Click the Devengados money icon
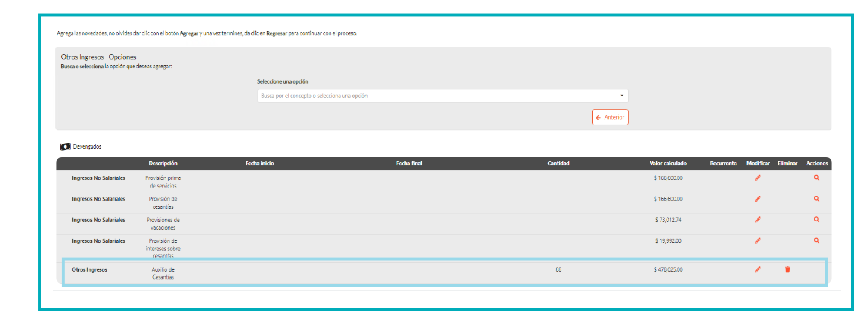Screen dimensions: 868x334 [x=65, y=146]
